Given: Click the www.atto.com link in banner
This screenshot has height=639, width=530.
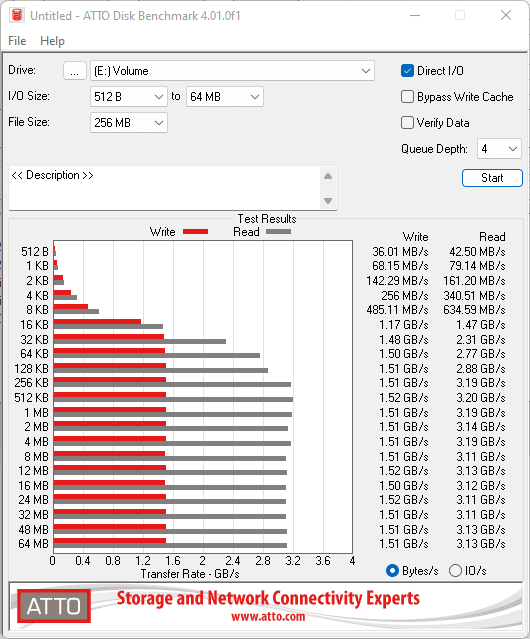Looking at the screenshot, I should tap(268, 617).
